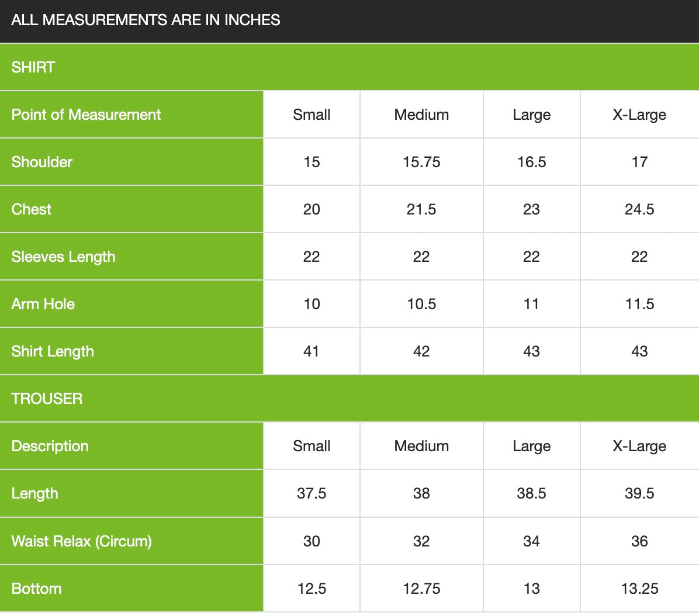Image resolution: width=699 pixels, height=616 pixels.
Task: Click the trouser table's X-Large column header
Action: (x=639, y=446)
